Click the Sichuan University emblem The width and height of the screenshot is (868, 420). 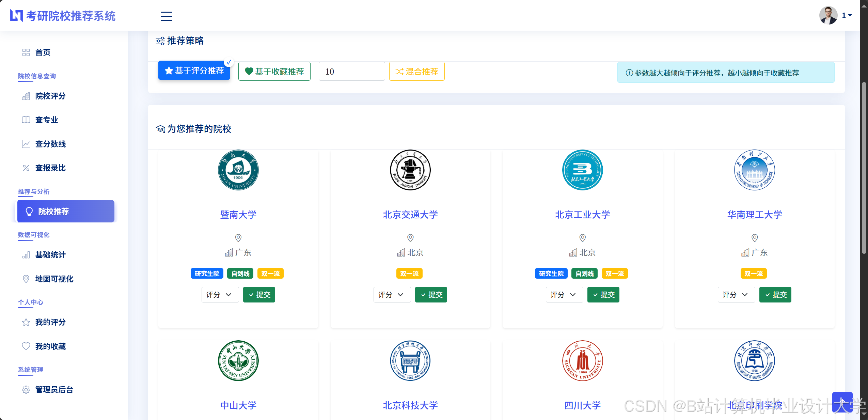(x=582, y=361)
